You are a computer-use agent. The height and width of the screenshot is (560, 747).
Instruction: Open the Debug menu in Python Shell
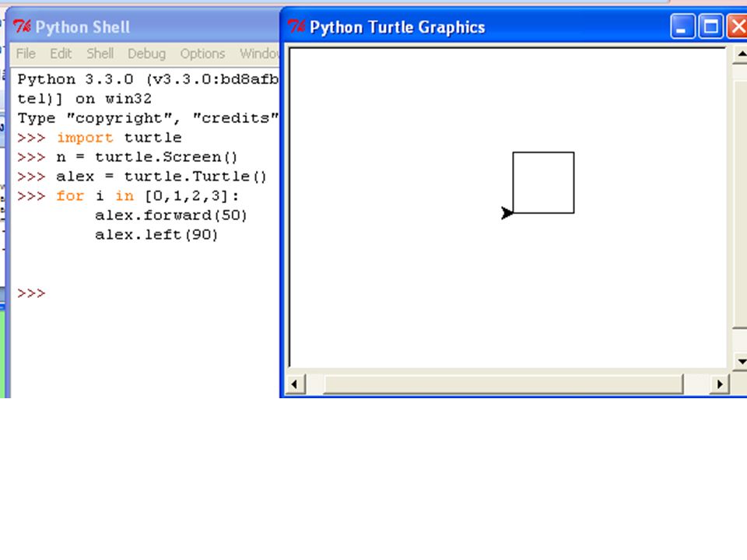(x=147, y=54)
